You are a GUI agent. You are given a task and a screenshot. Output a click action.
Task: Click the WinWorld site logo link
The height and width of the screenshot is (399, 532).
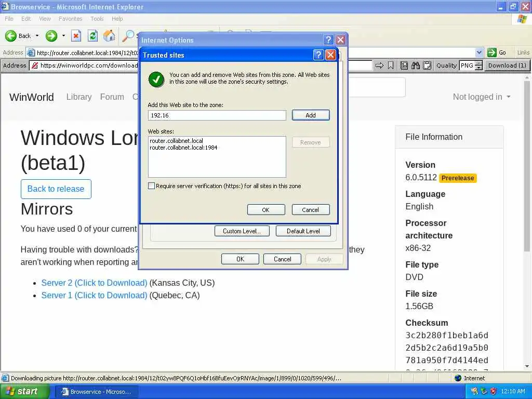pos(32,97)
